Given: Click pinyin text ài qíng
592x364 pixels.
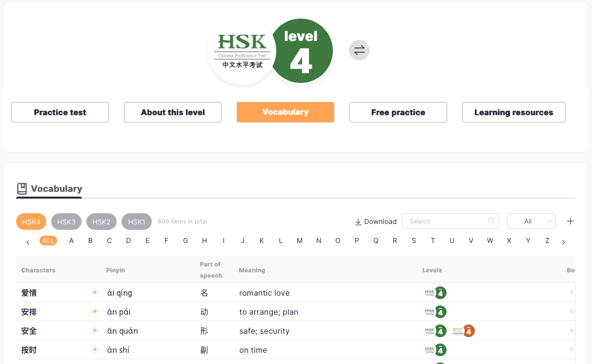Looking at the screenshot, I should (120, 293).
